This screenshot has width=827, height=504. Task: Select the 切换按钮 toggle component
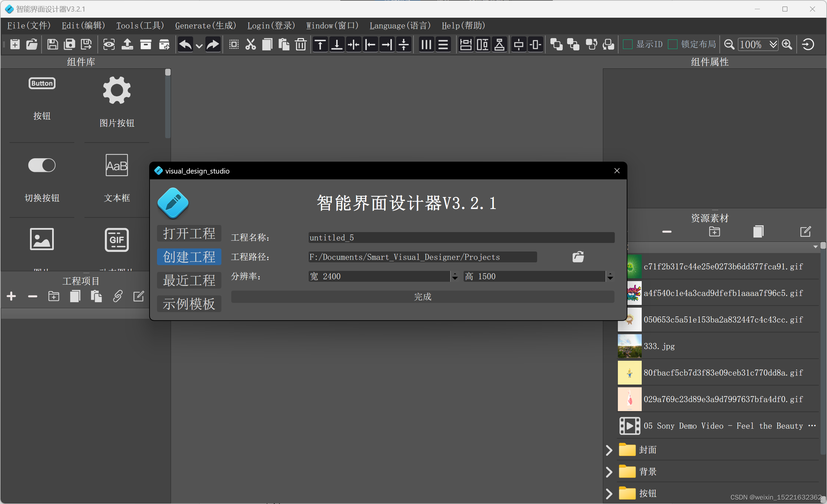(x=42, y=165)
